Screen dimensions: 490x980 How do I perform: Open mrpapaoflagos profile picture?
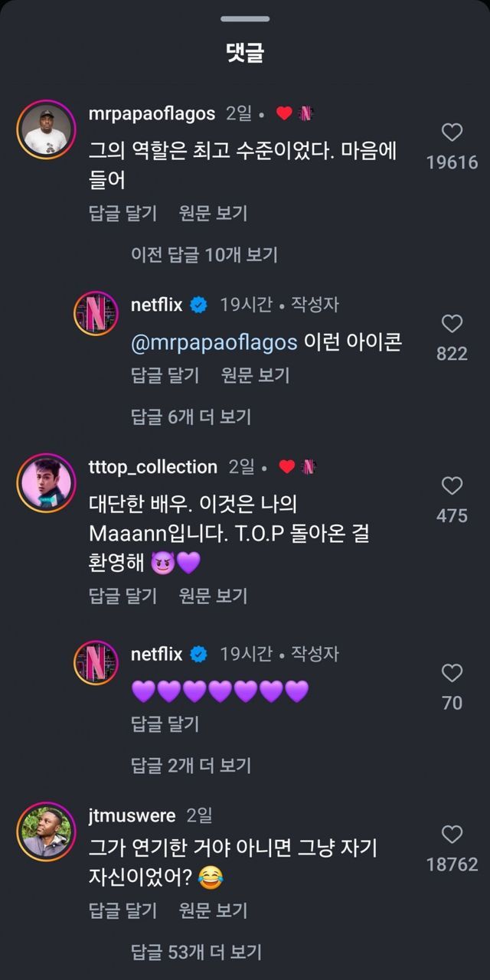[x=45, y=127]
